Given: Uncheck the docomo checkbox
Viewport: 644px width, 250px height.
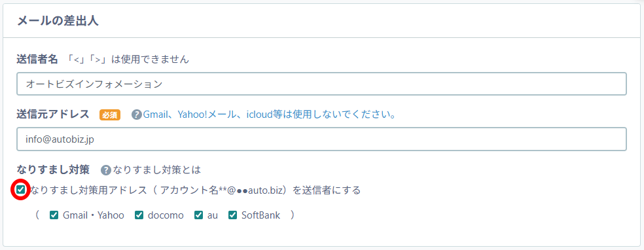Looking at the screenshot, I should click(139, 215).
